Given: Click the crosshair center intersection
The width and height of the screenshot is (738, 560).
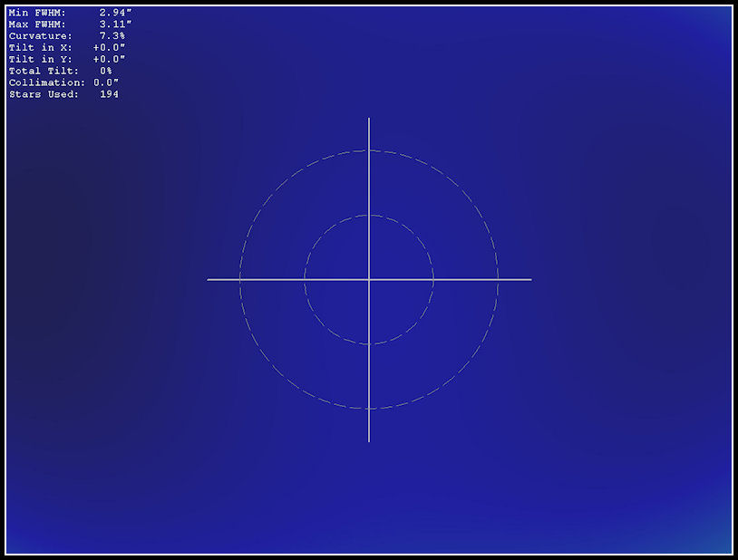Looking at the screenshot, I should (x=369, y=279).
